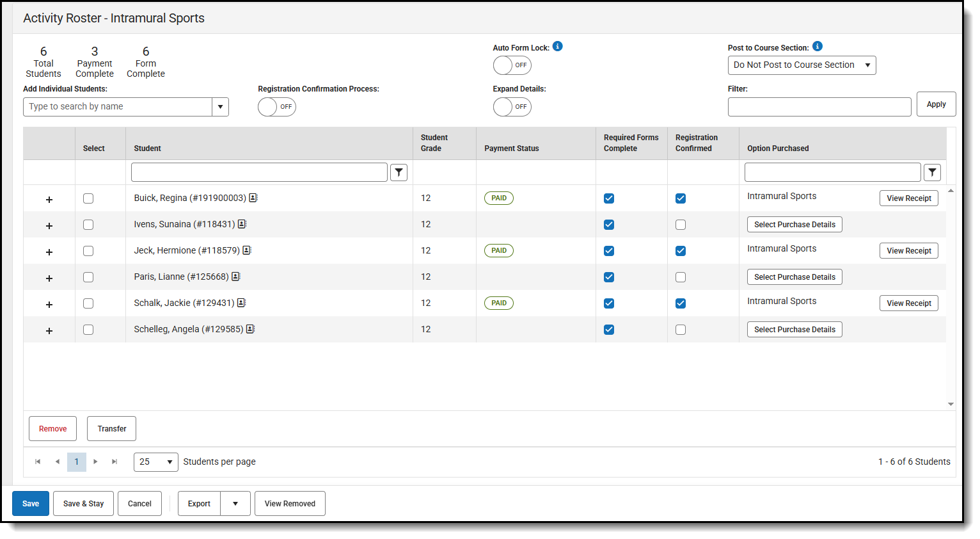Click the Remove button
The image size is (980, 539).
point(52,429)
